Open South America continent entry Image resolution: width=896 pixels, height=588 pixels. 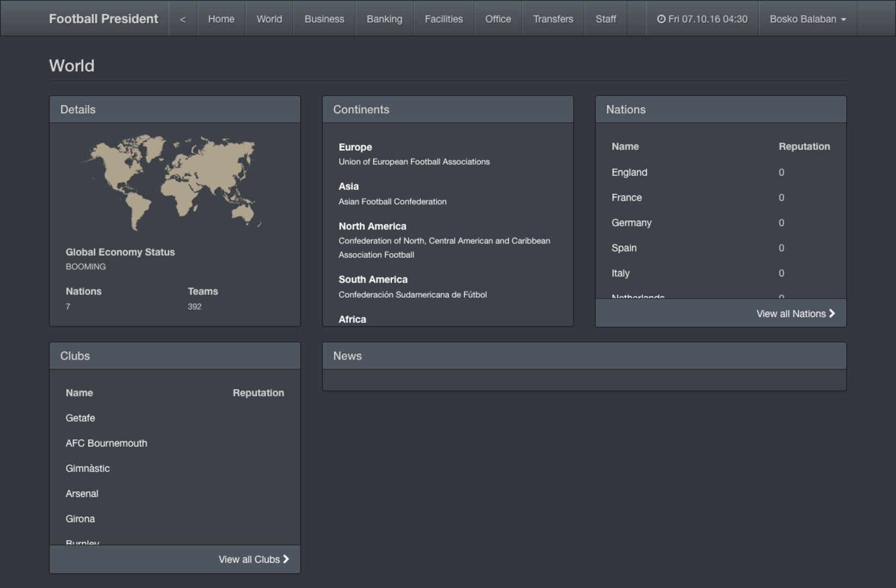click(x=373, y=279)
